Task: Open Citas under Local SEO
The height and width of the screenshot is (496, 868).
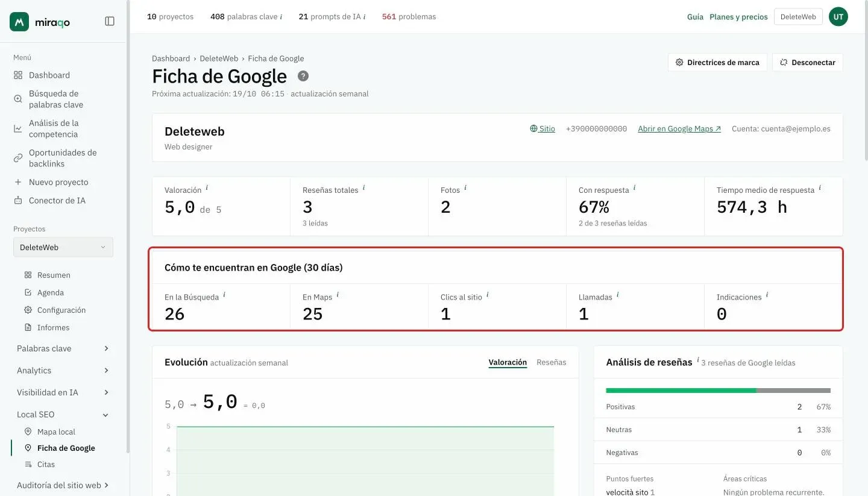Action: coord(46,465)
